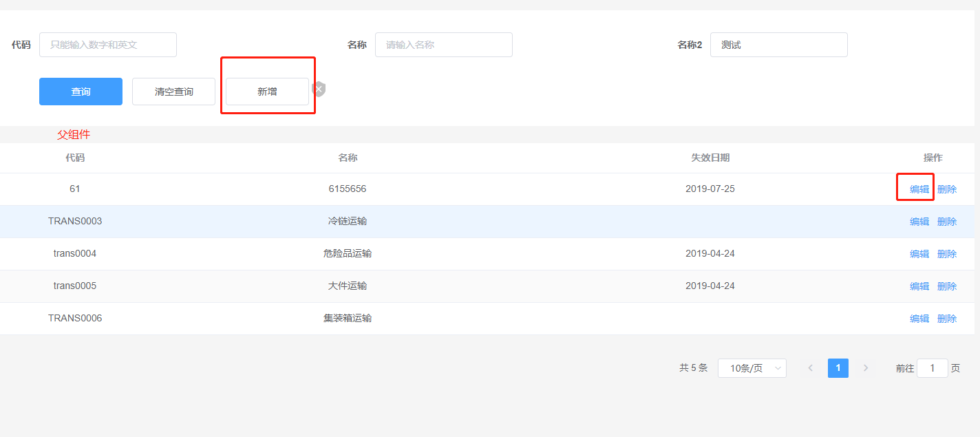This screenshot has width=980, height=437.
Task: Edit the trans0004 危险品运输 row
Action: 919,254
